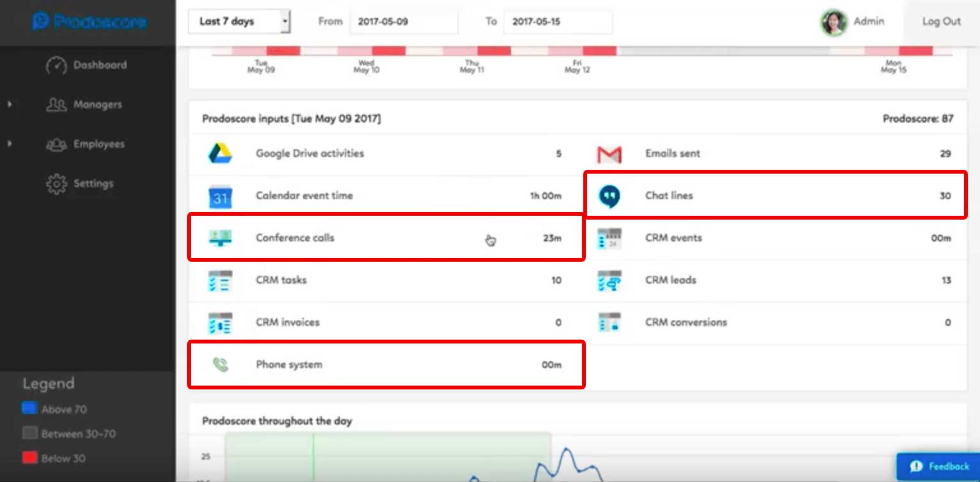980x482 pixels.
Task: Click the Conference calls label
Action: [x=295, y=238]
